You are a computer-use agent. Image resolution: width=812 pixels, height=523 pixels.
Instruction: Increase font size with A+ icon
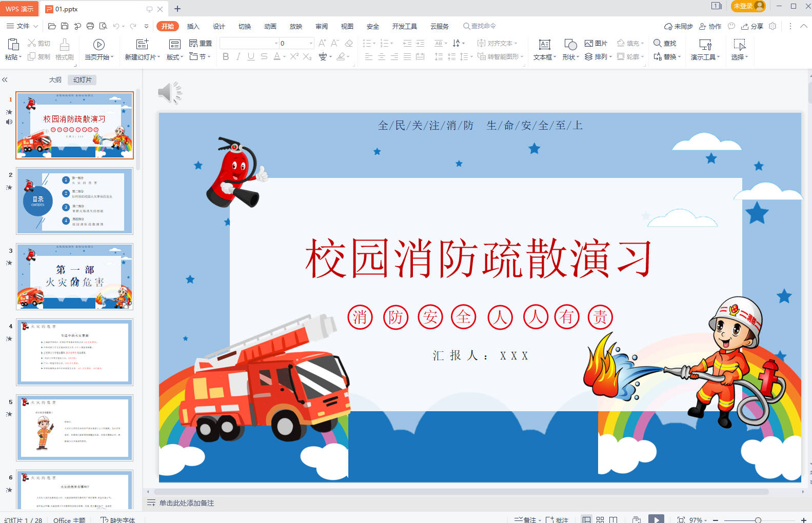tap(322, 43)
